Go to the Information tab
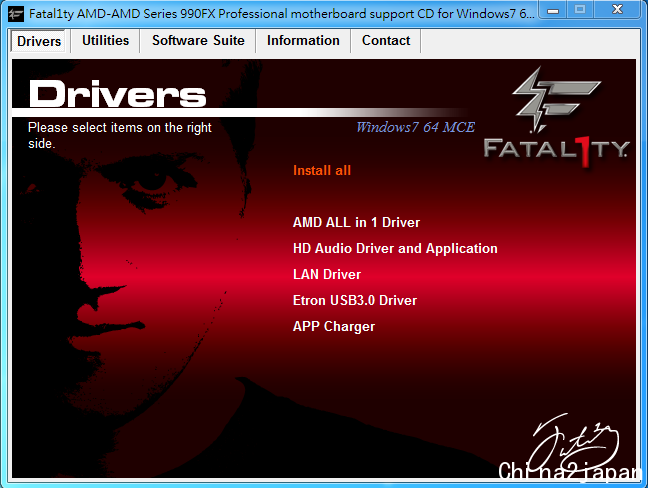Viewport: 648px width, 488px height. click(303, 40)
